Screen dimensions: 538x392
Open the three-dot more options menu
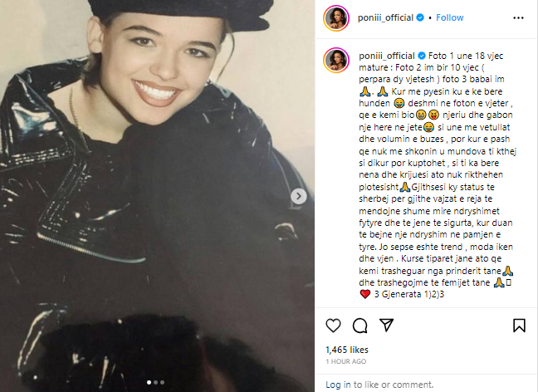tap(518, 17)
